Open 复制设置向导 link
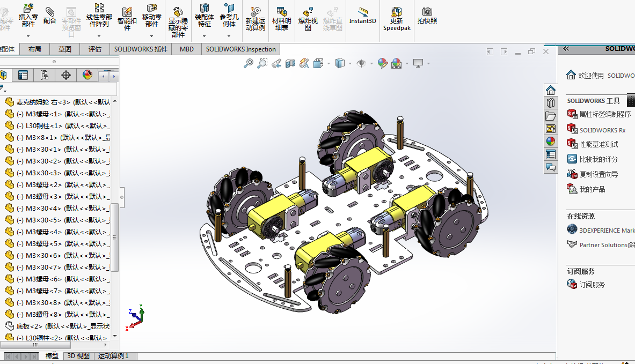 click(x=593, y=174)
